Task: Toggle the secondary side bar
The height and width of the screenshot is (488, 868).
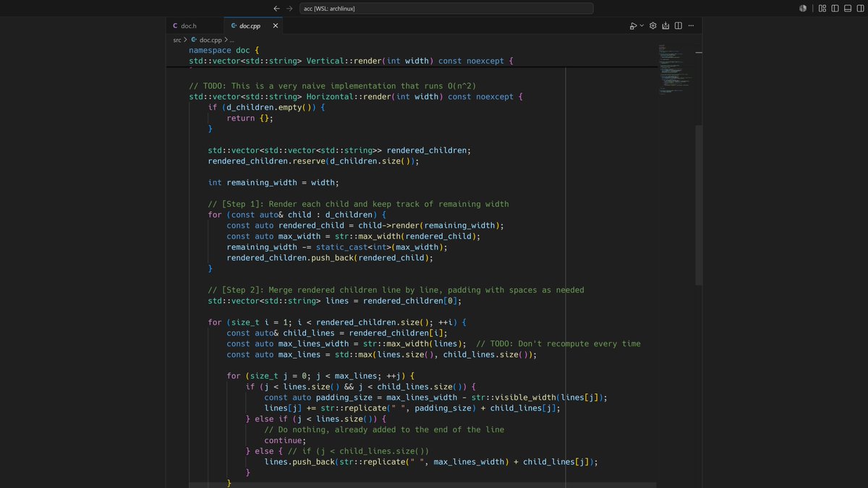Action: click(860, 8)
